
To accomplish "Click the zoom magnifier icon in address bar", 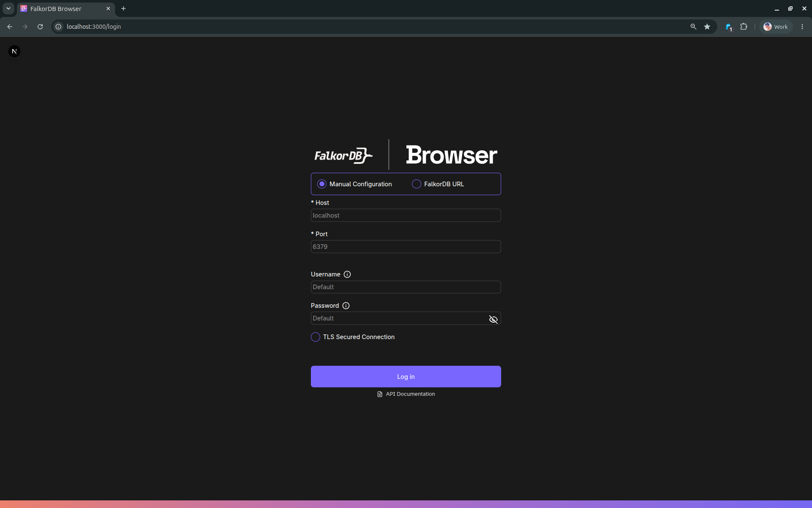I will click(693, 27).
